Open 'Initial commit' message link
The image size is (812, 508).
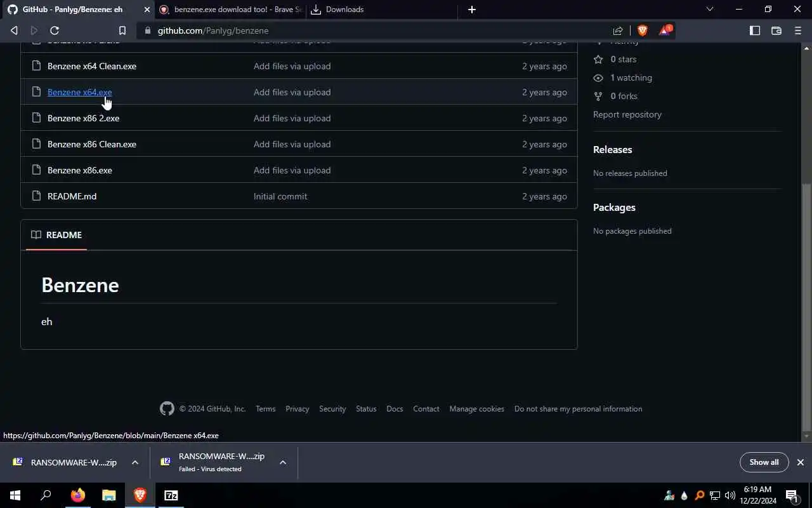click(x=280, y=196)
